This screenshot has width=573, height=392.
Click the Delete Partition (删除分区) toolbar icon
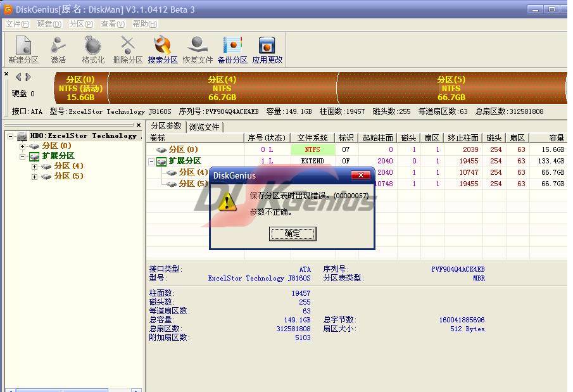(127, 46)
